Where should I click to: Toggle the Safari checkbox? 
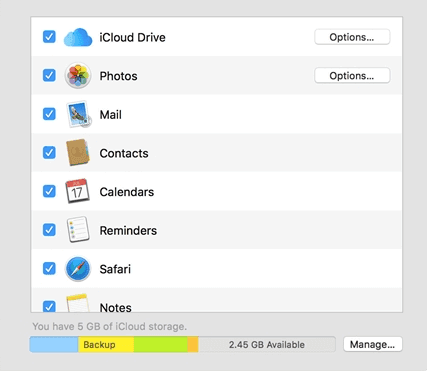tap(49, 268)
